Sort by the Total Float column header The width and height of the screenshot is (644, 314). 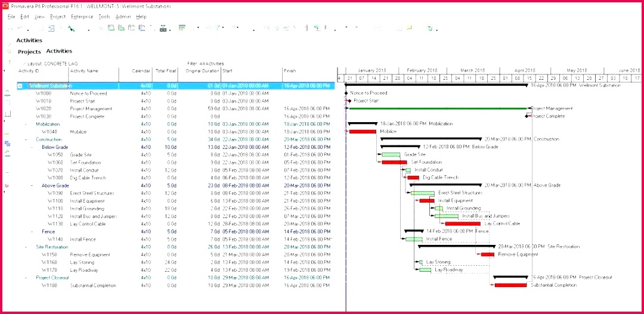pos(165,71)
